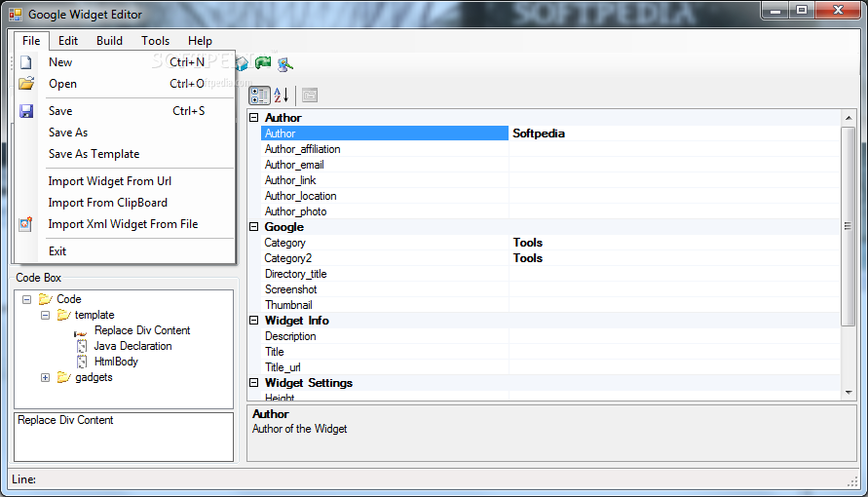Select the Author_email property row
The width and height of the screenshot is (868, 497).
(x=550, y=165)
